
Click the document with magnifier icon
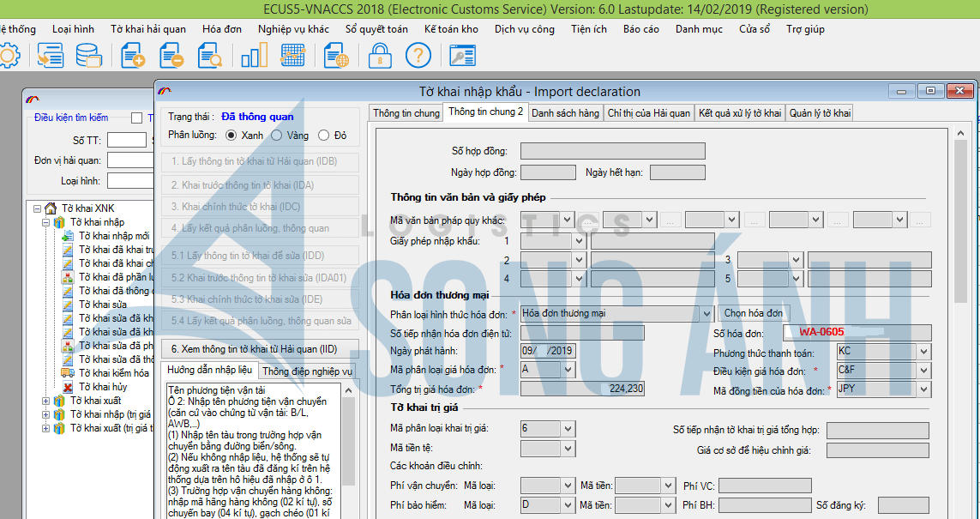click(209, 57)
